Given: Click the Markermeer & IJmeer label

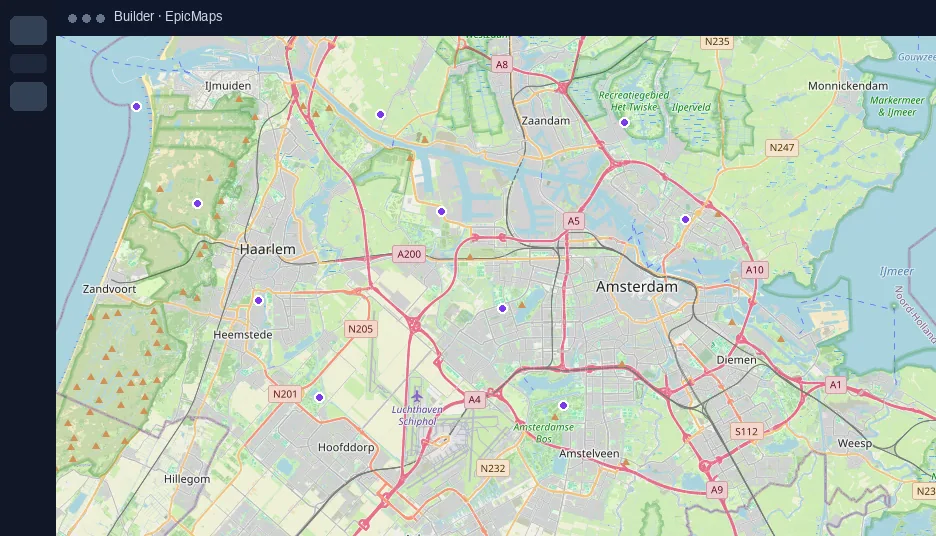Looking at the screenshot, I should tap(897, 106).
